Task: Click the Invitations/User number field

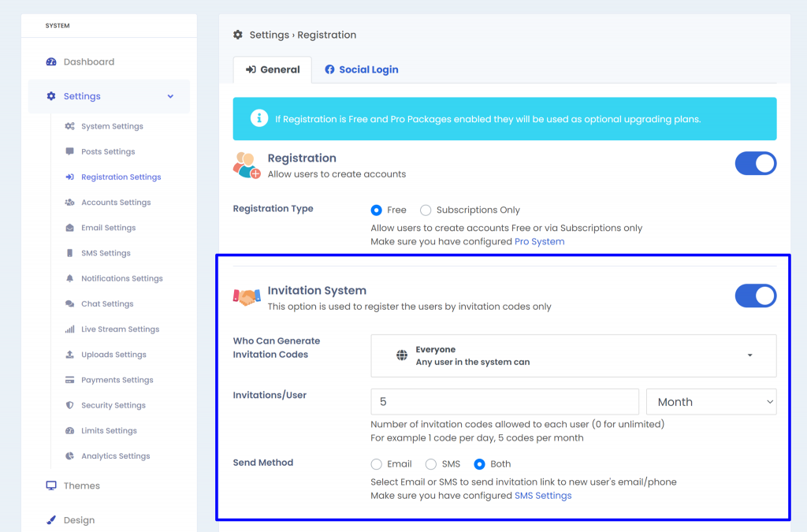Action: [x=504, y=402]
